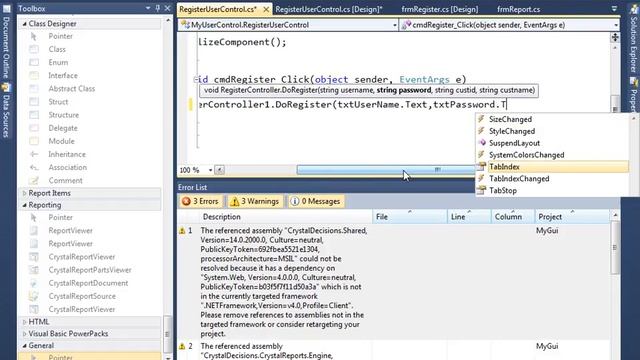Screen dimensions: 640x360
Task: Select the Structure toolbox icon
Action: click(x=34, y=115)
